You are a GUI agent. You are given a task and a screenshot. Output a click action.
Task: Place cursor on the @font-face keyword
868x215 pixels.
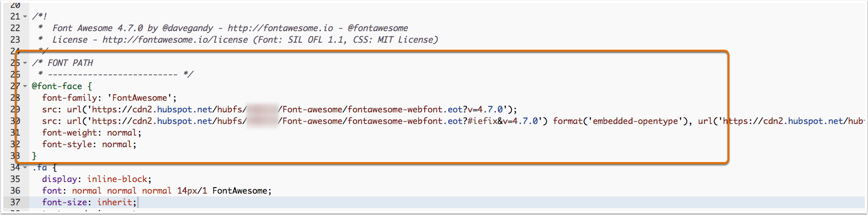coord(57,86)
